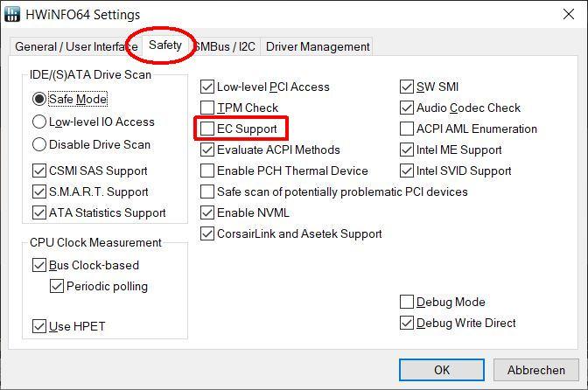Switch to General / User Interface tab

tap(76, 46)
